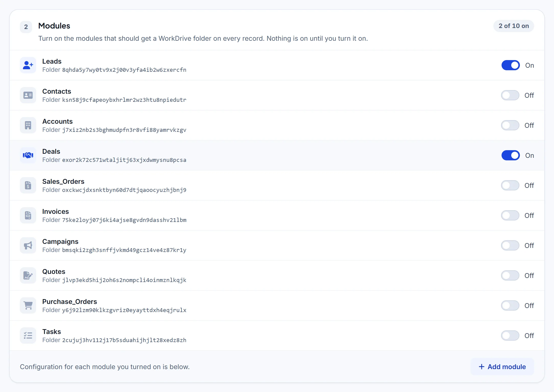Click Purchase_Orders folder ID y6j92lzm90klkzgvriz0eyayttdxh4eqjrulx

click(x=124, y=310)
